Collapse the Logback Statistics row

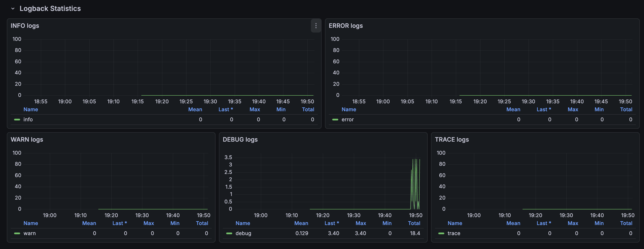click(x=13, y=9)
